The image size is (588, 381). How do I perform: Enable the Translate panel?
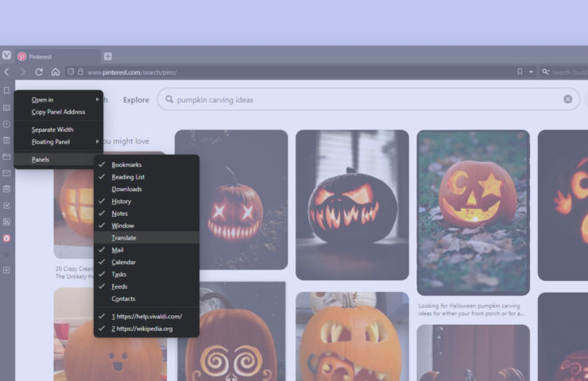(x=147, y=238)
